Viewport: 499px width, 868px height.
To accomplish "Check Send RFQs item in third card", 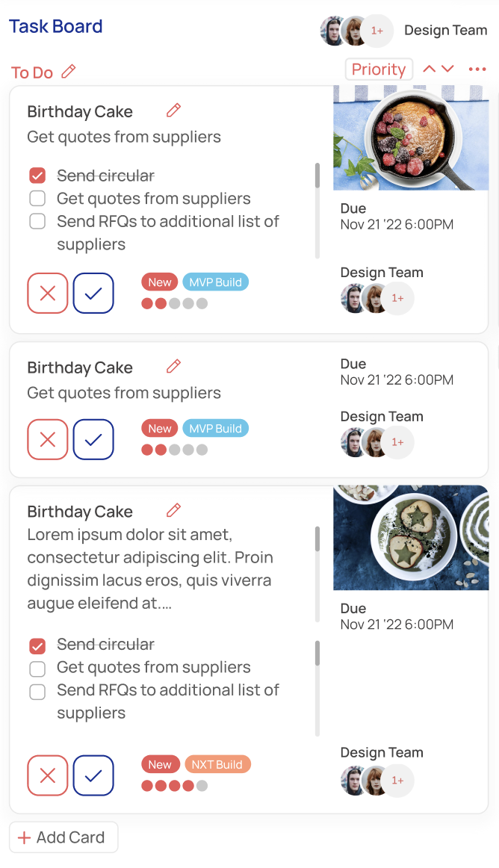I will pos(37,692).
